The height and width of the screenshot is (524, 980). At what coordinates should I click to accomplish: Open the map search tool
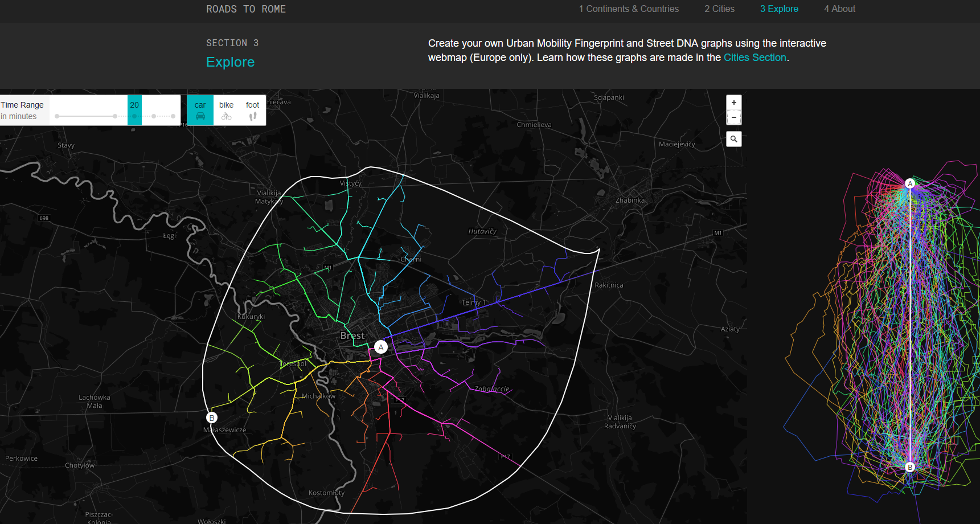click(x=734, y=139)
